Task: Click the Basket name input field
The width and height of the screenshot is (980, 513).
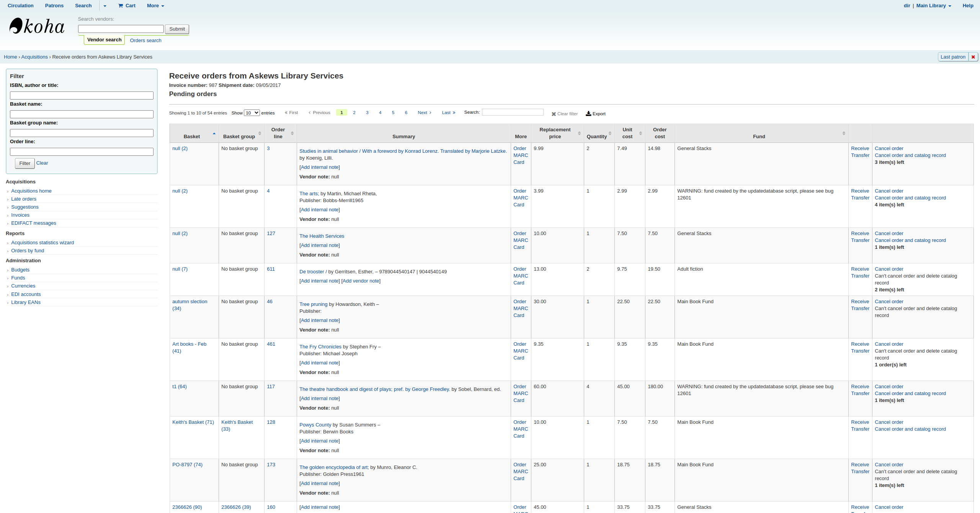Action: [82, 114]
